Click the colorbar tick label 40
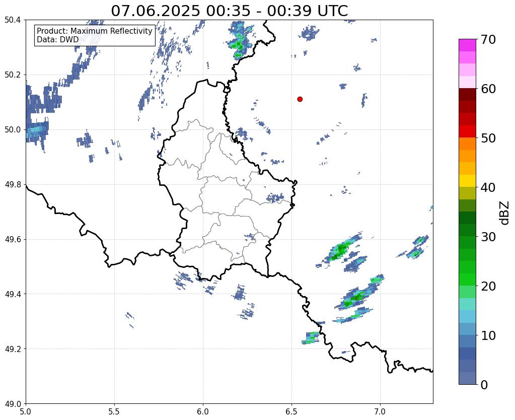The width and height of the screenshot is (515, 420). pyautogui.click(x=488, y=187)
